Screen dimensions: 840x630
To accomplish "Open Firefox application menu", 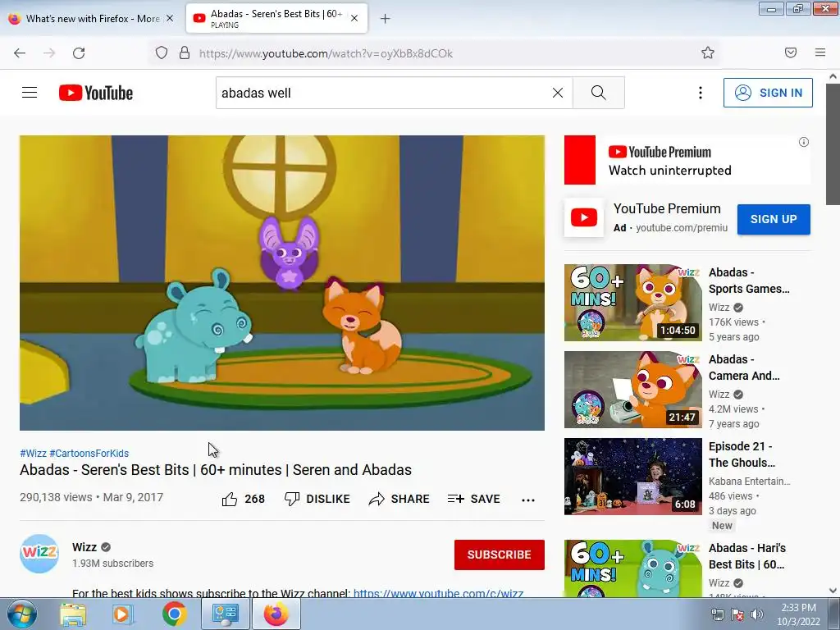I will [x=820, y=52].
